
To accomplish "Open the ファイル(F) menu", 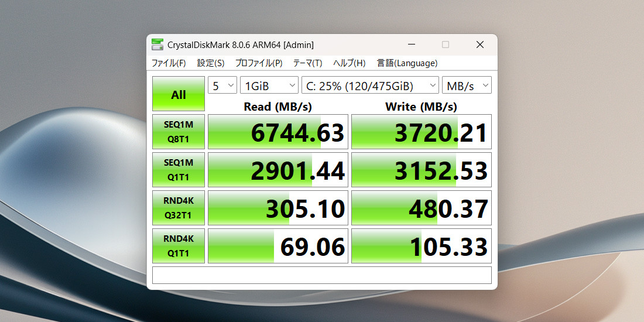I will click(x=169, y=63).
